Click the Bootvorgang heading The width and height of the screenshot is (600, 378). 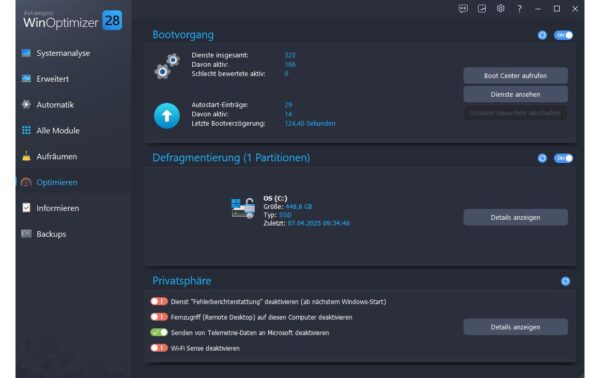183,35
